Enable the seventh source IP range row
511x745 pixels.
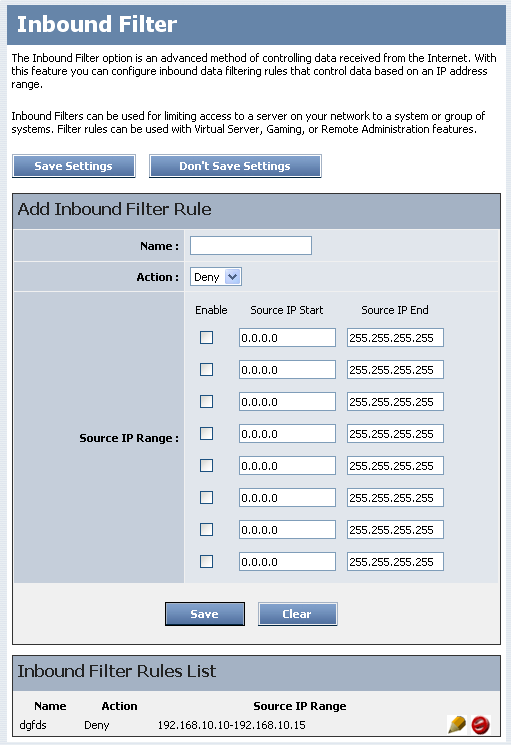pos(206,529)
